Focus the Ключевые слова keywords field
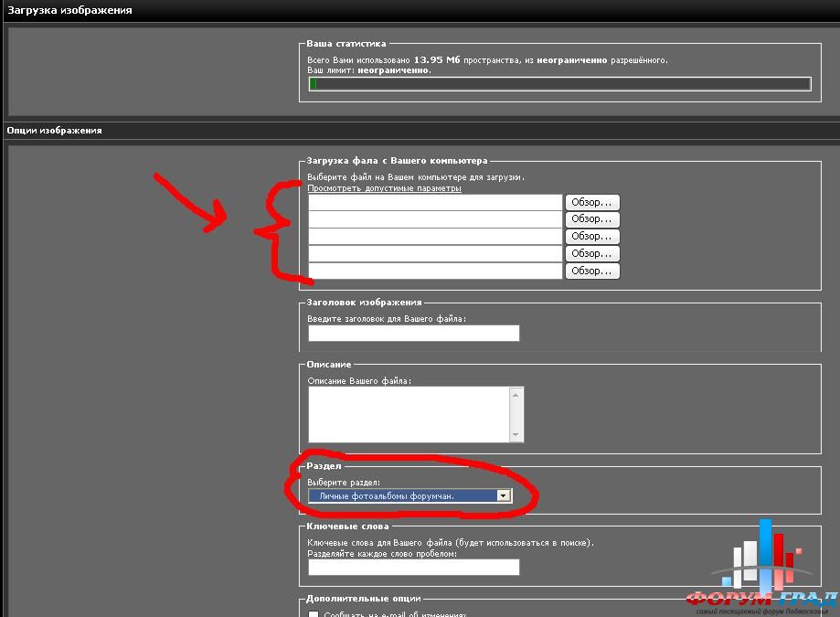 (413, 568)
